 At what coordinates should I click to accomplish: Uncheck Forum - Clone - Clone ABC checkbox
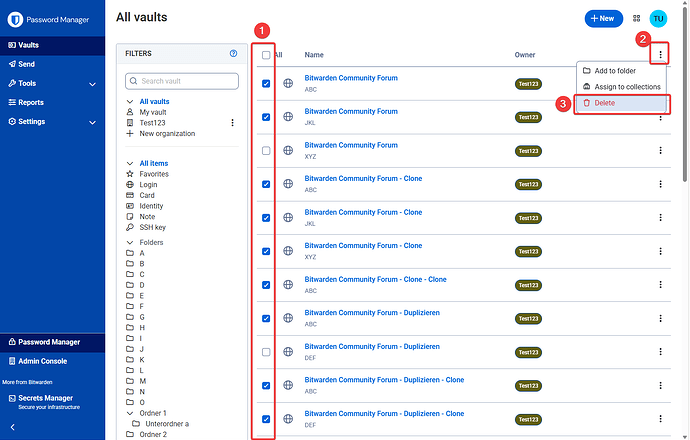coord(266,285)
